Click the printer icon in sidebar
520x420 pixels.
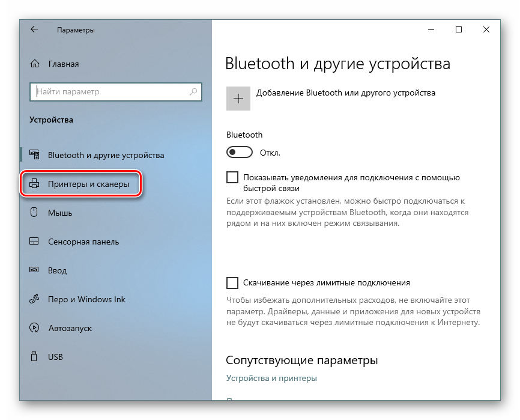click(x=34, y=183)
